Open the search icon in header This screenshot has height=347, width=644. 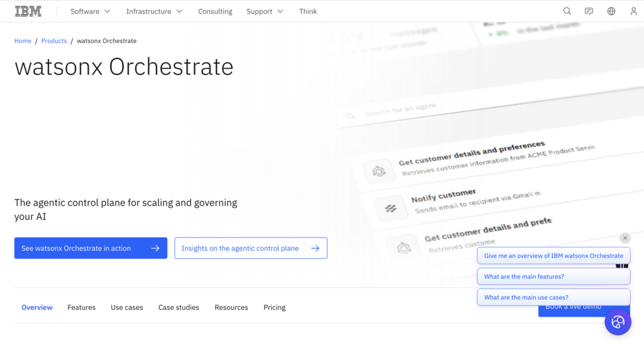[x=567, y=11]
